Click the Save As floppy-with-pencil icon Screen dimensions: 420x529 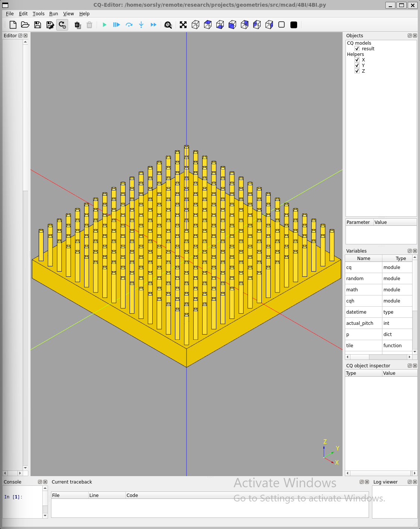50,25
